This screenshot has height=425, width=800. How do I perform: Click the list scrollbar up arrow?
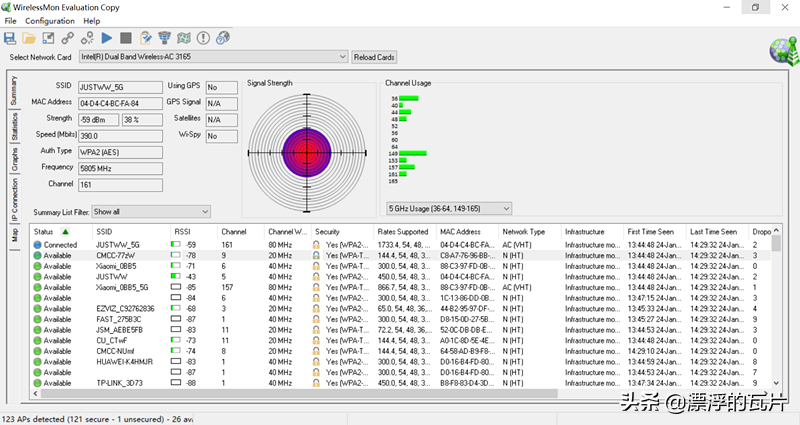click(x=776, y=231)
